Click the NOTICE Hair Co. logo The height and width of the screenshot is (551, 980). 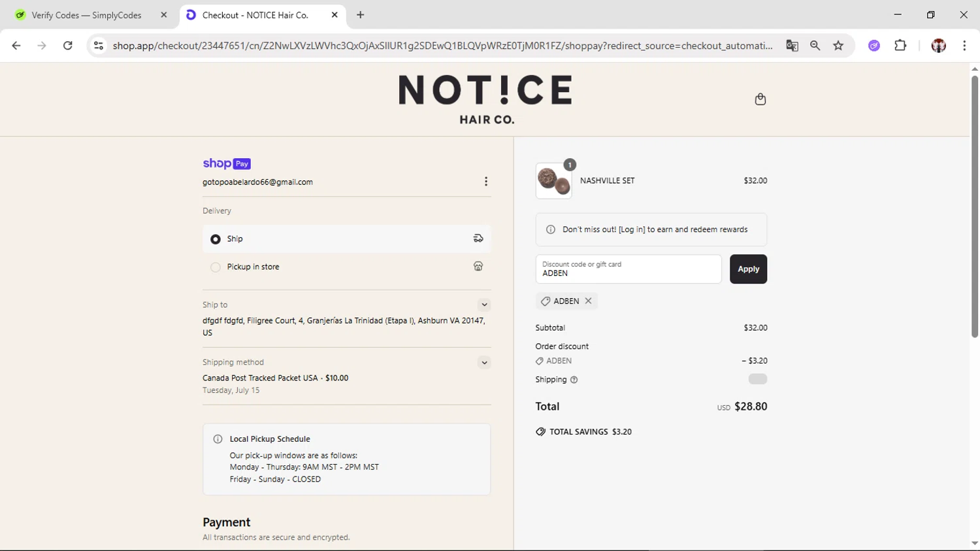(486, 99)
